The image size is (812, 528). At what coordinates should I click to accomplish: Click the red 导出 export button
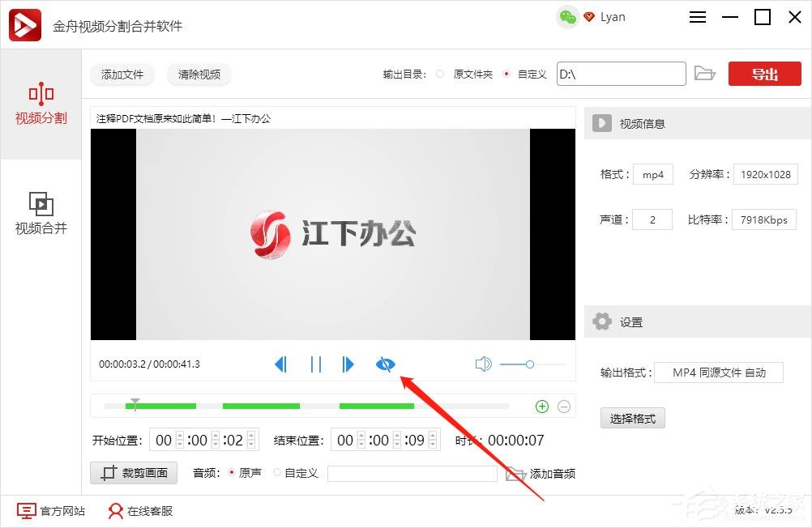click(763, 73)
